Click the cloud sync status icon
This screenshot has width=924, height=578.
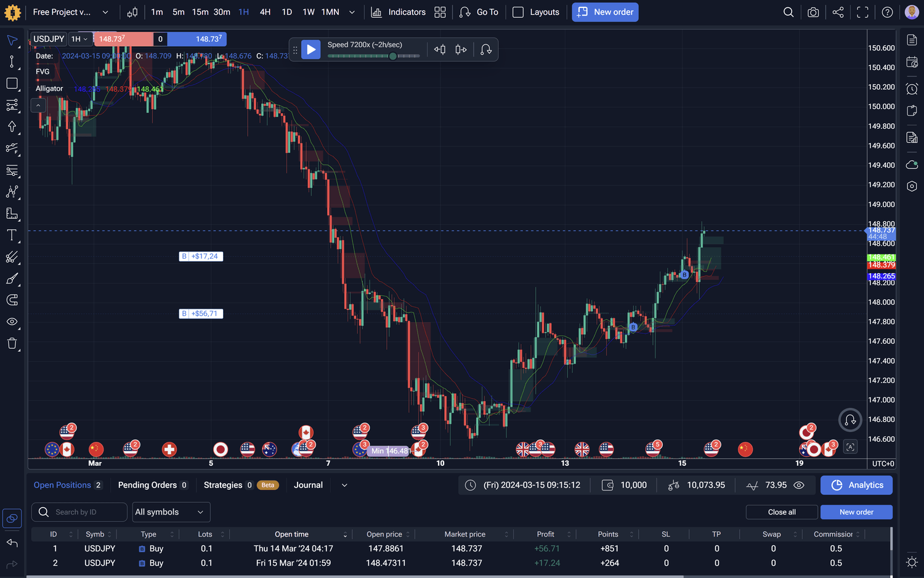coord(912,165)
